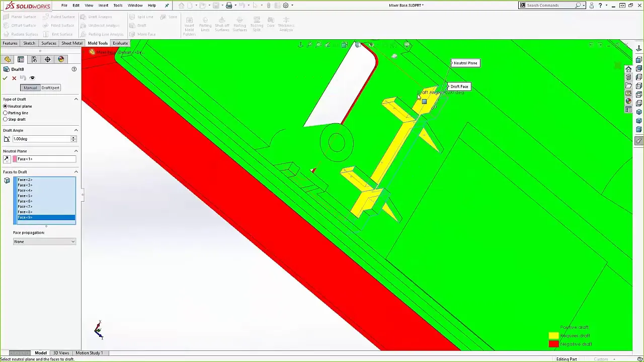Switch to the Sheet Metal tab

click(x=72, y=43)
